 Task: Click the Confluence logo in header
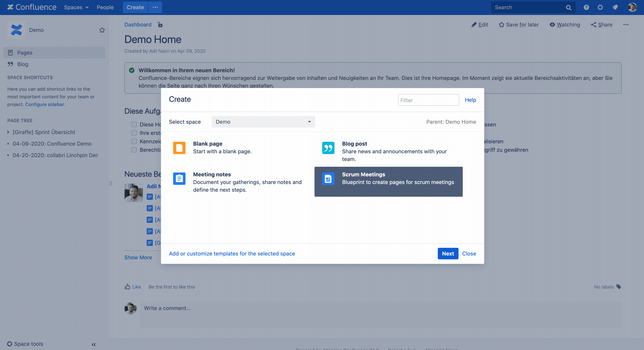[32, 7]
